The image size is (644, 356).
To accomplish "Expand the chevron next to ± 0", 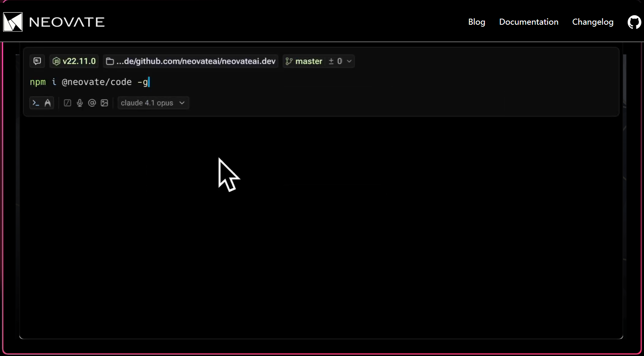I will (349, 61).
